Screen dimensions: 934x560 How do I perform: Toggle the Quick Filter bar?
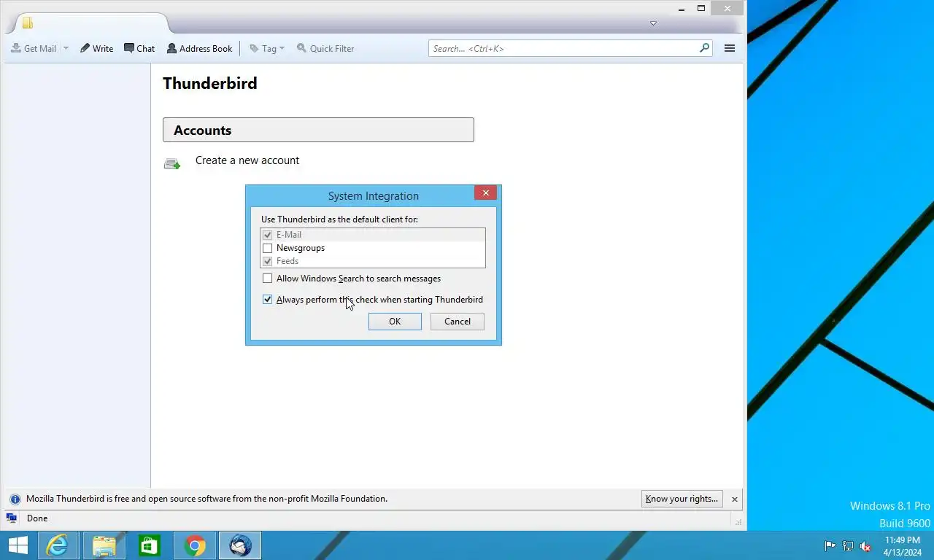(x=325, y=48)
